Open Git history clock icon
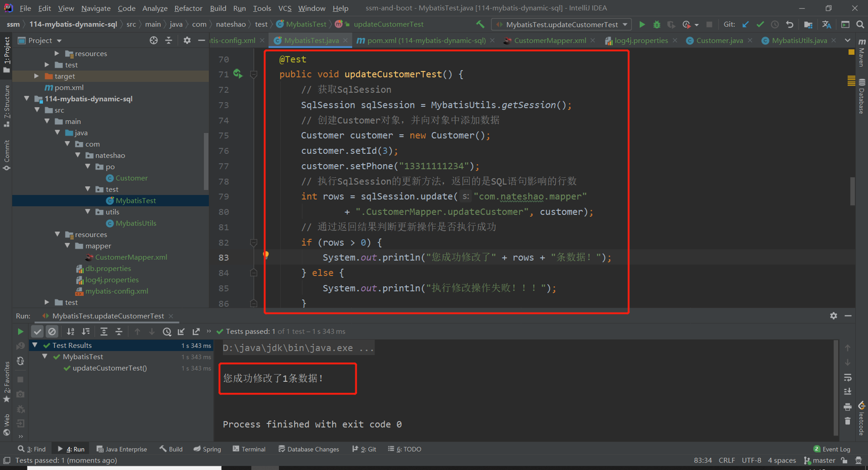868x470 pixels. [775, 24]
